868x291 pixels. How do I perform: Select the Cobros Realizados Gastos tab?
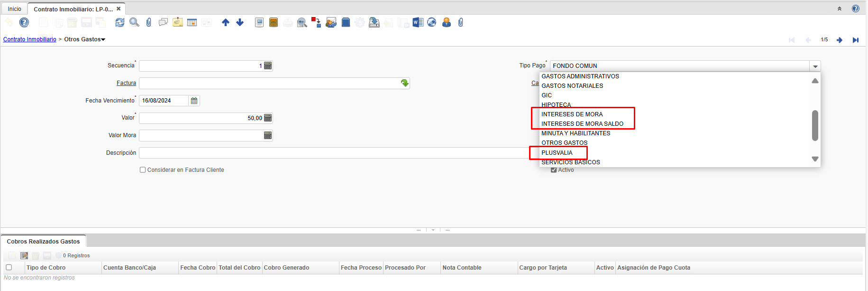coord(43,242)
